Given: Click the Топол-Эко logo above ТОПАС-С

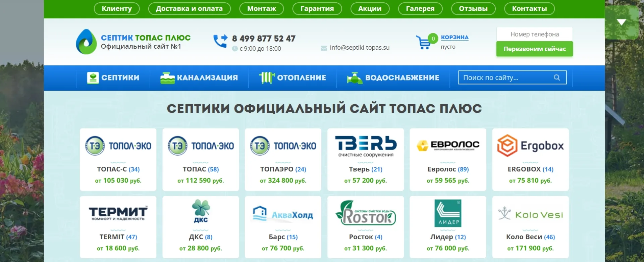Looking at the screenshot, I should (118, 146).
